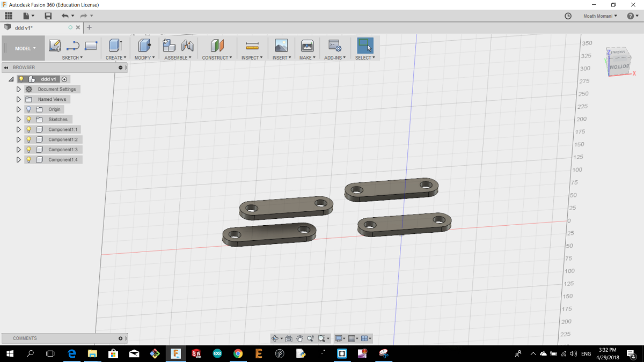Click the activate radio button beside ddd v1
Image resolution: width=644 pixels, height=362 pixels.
point(64,79)
